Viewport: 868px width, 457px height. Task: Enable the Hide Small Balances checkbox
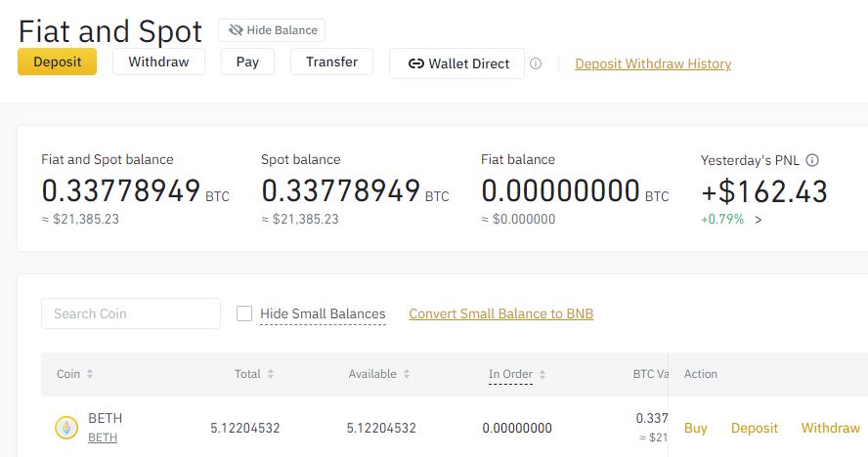click(244, 313)
